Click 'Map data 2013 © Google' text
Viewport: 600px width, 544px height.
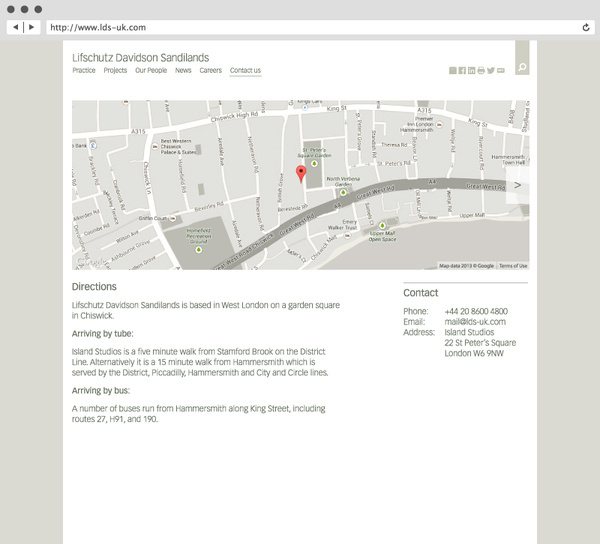pos(466,266)
